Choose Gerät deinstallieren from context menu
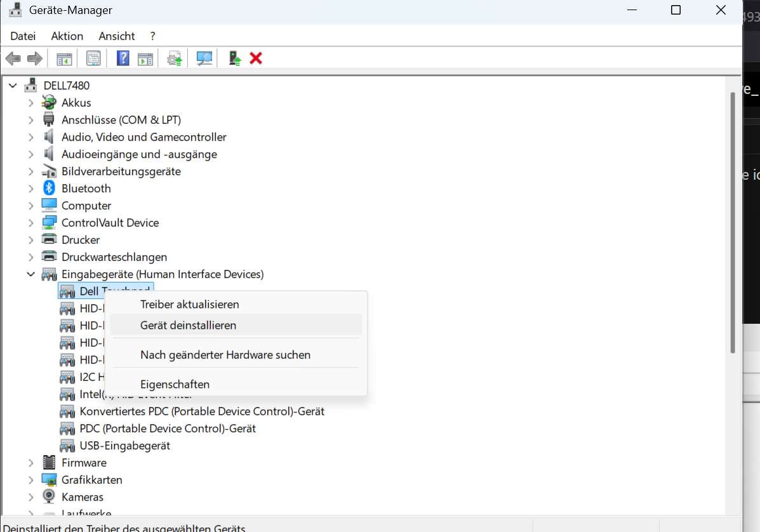Viewport: 760px width, 532px height. click(x=236, y=325)
